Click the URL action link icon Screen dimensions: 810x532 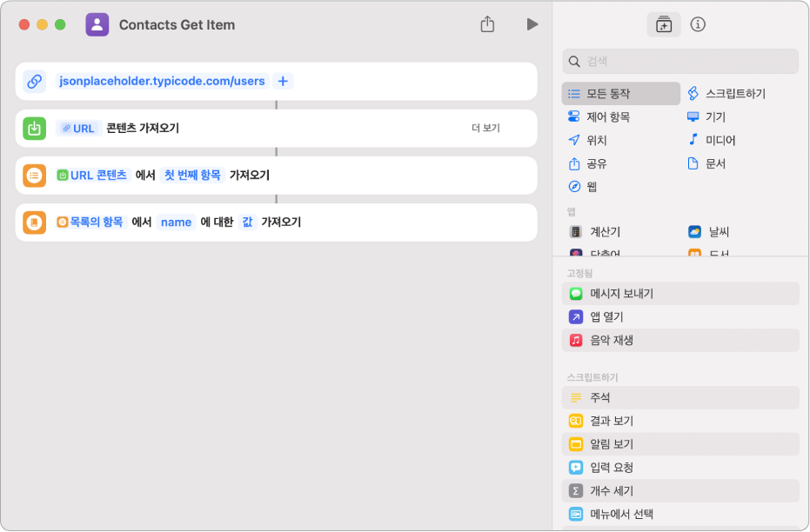tap(35, 82)
